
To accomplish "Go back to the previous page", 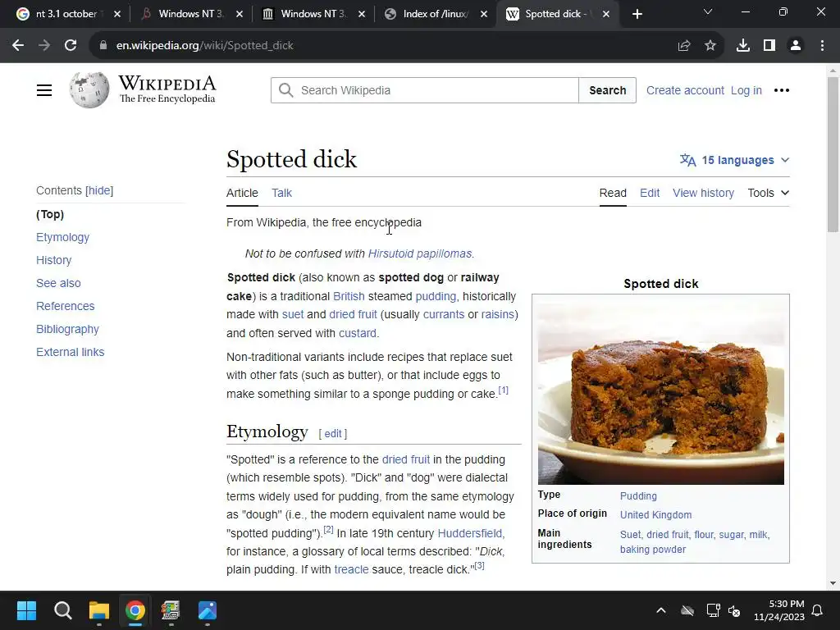I will click(x=18, y=46).
